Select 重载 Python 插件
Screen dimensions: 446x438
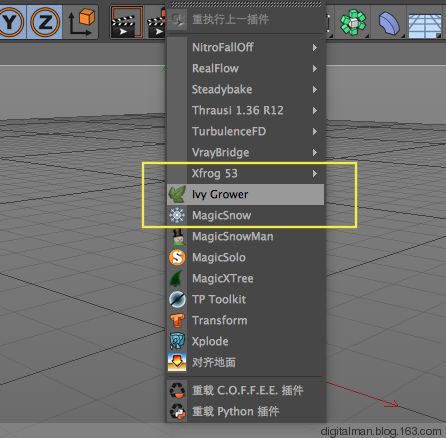click(245, 411)
